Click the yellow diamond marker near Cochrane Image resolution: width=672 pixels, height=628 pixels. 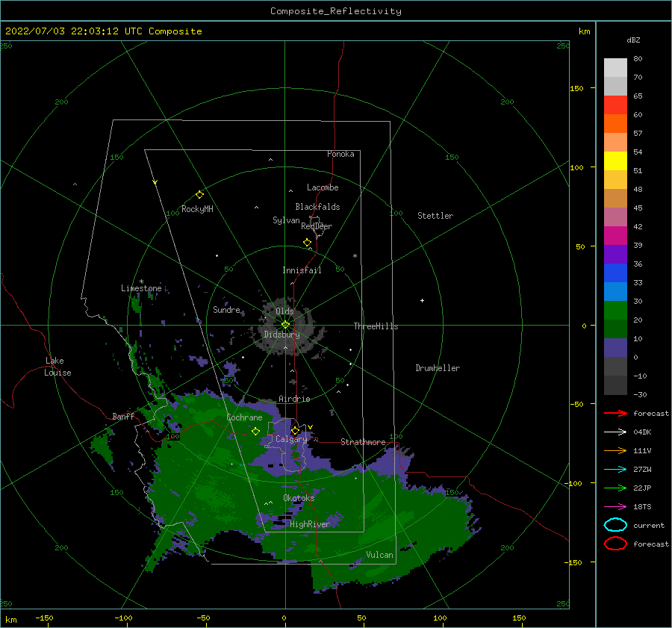click(256, 431)
